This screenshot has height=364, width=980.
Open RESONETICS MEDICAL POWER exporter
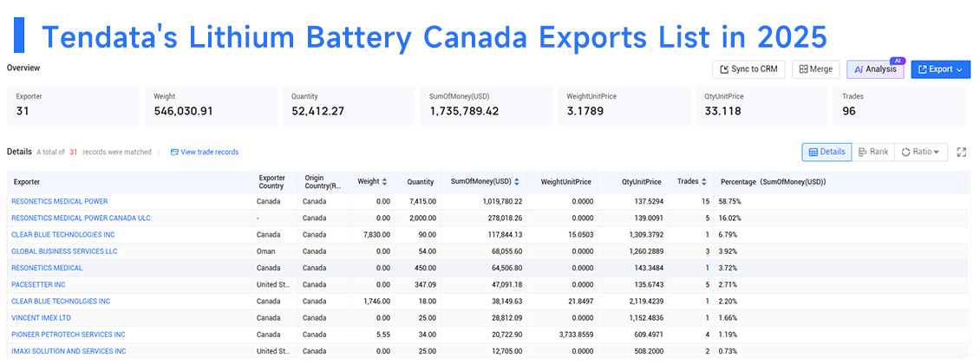[59, 202]
